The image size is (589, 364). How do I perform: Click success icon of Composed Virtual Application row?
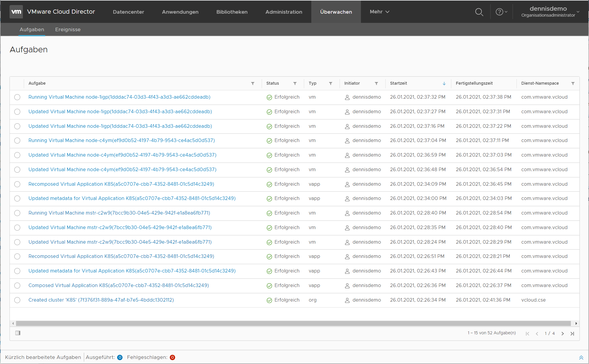269,286
